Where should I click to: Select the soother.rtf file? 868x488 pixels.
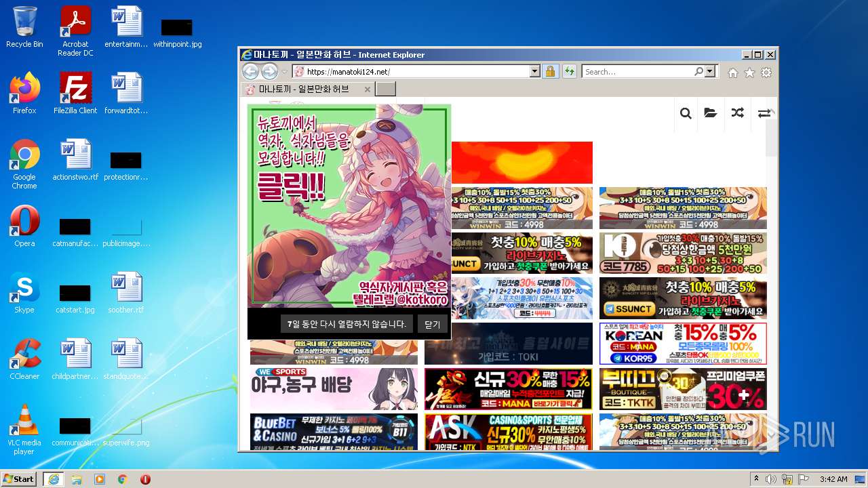[126, 293]
